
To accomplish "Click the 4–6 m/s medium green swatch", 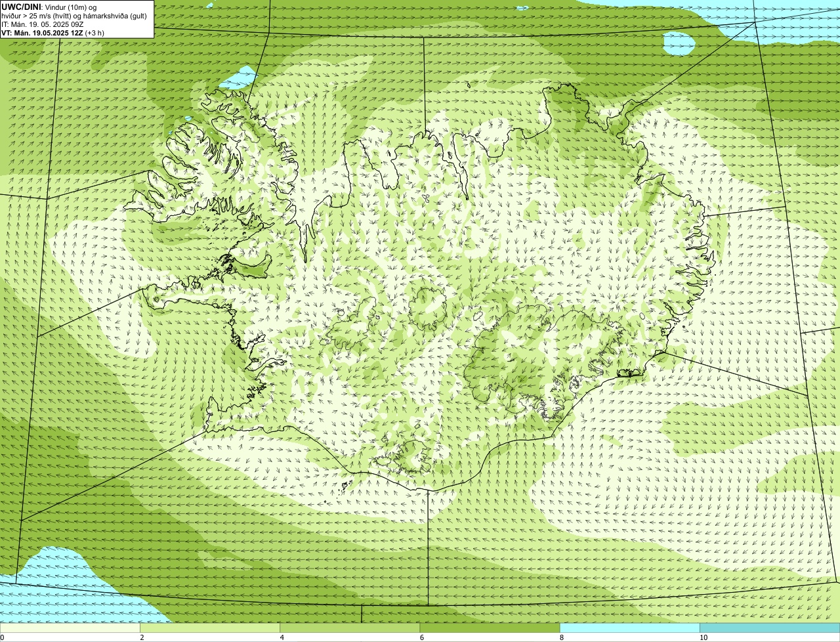I will click(x=349, y=628).
